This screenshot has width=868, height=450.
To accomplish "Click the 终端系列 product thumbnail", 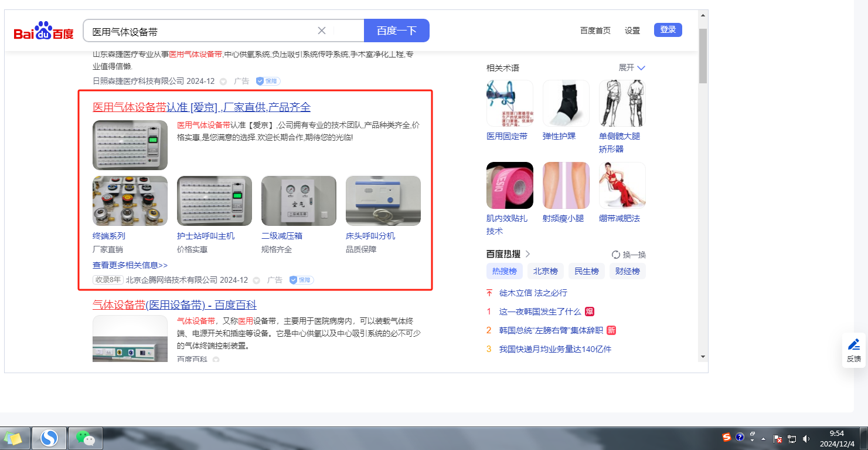I will (130, 201).
